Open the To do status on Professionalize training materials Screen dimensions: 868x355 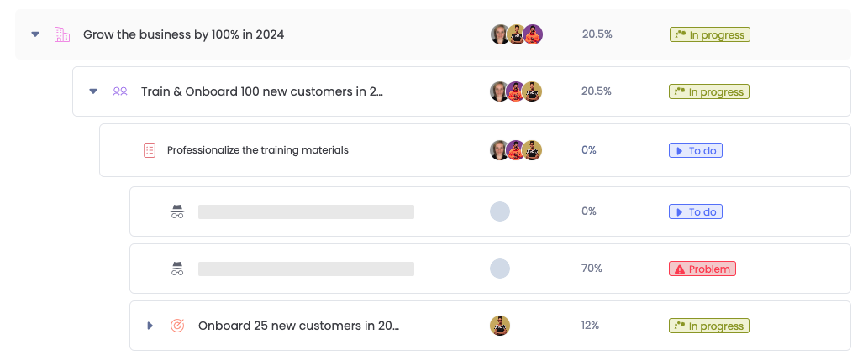pyautogui.click(x=695, y=150)
